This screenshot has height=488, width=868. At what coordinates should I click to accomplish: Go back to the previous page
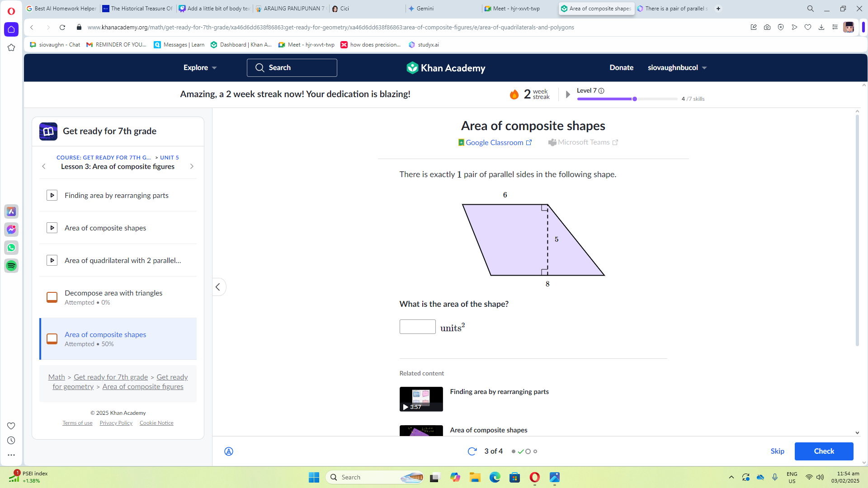tap(32, 27)
